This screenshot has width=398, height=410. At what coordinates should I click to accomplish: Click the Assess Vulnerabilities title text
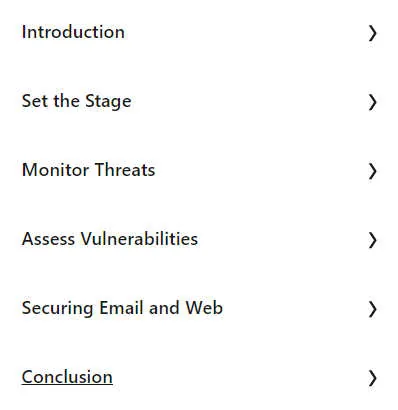click(110, 239)
